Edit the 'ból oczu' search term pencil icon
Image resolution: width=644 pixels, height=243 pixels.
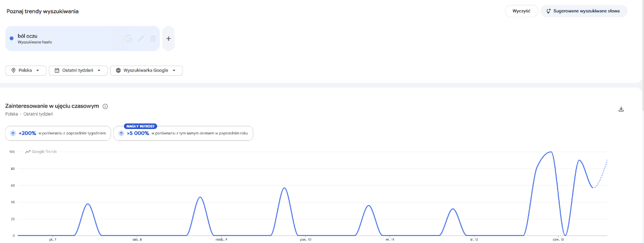(141, 39)
